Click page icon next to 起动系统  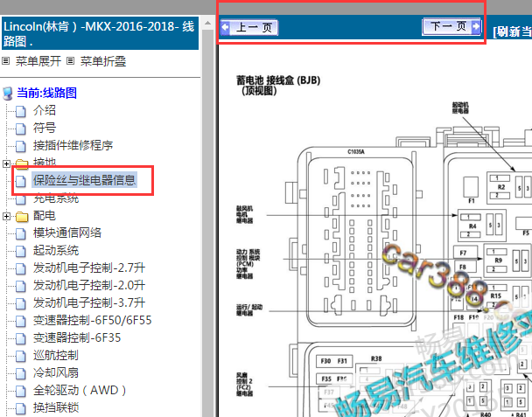tap(21, 252)
